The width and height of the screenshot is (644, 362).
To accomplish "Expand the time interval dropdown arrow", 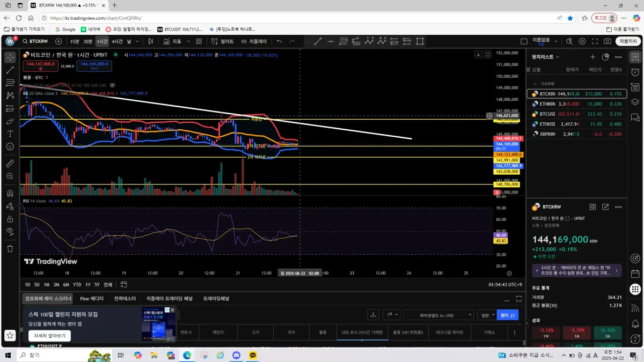I will 138,41.
